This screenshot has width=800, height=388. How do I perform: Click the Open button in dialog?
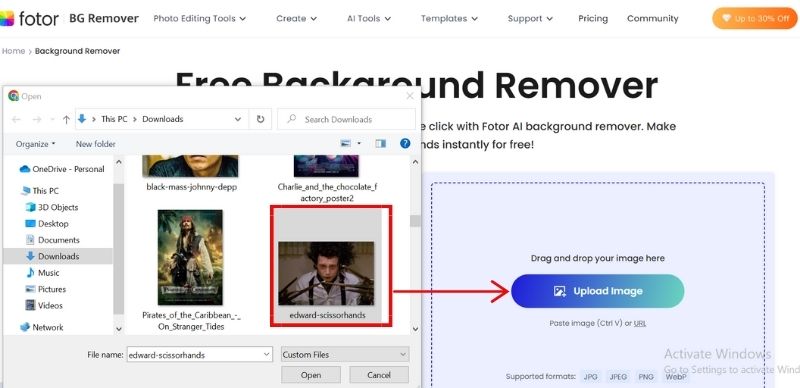click(311, 375)
